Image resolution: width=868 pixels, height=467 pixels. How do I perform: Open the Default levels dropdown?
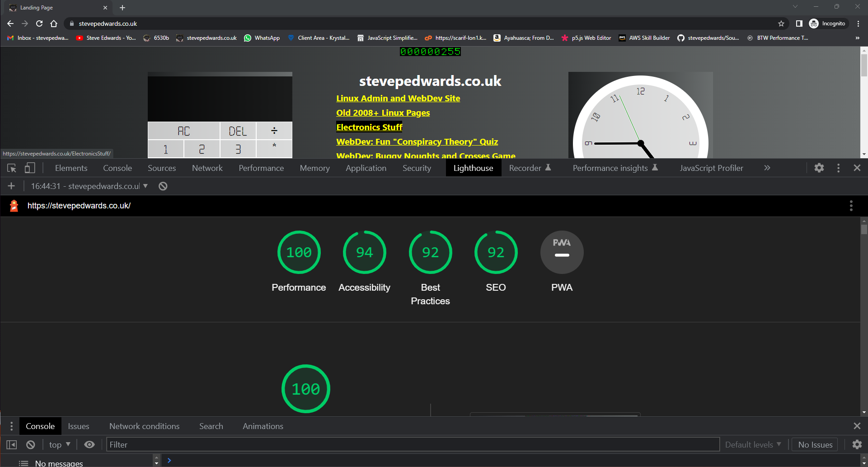753,445
